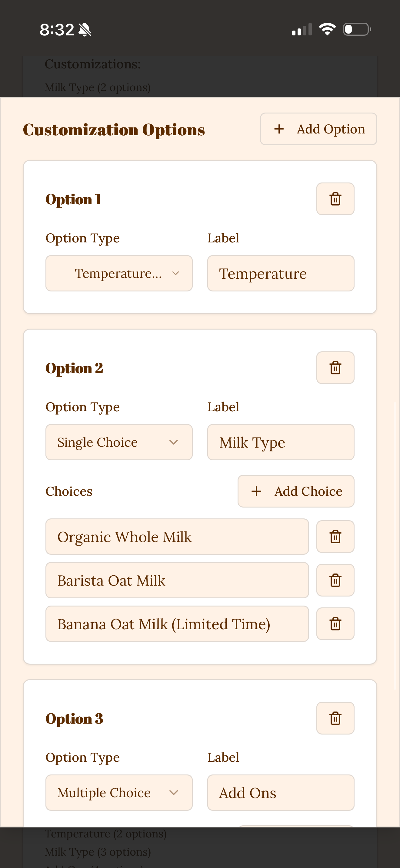The width and height of the screenshot is (400, 868).
Task: Focus the Barista Oat Milk text field
Action: [x=177, y=580]
